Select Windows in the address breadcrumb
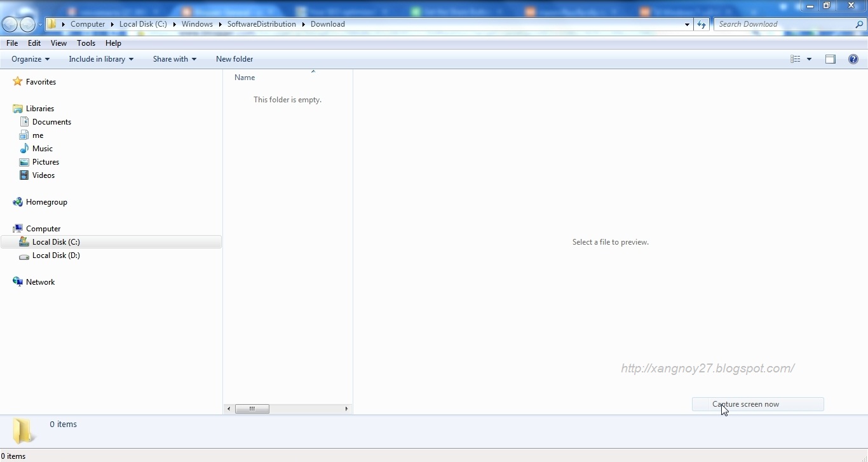 click(x=197, y=24)
